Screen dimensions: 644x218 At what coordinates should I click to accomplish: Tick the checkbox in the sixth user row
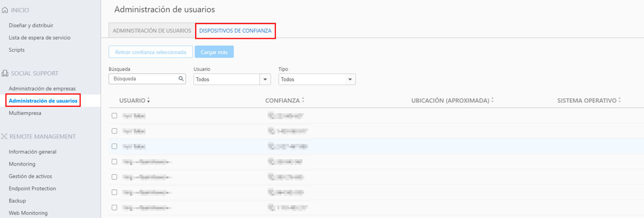pos(114,192)
